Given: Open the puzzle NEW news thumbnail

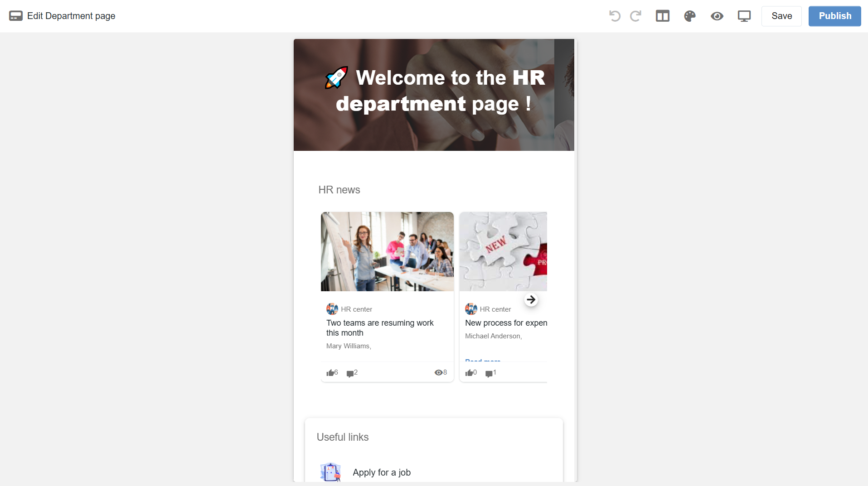Looking at the screenshot, I should click(503, 251).
